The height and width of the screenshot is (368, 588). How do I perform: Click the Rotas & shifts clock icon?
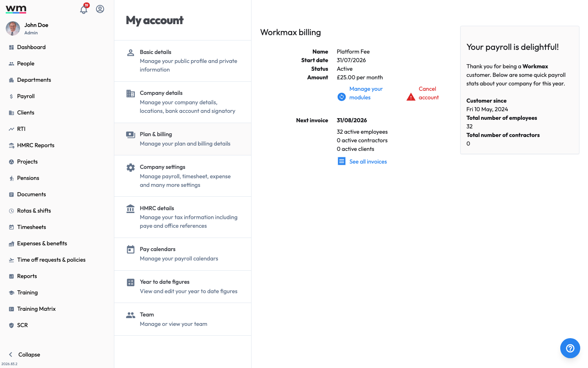pyautogui.click(x=11, y=211)
